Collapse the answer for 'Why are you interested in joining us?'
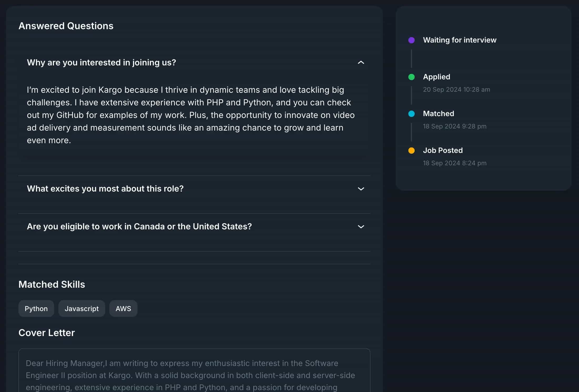Image resolution: width=579 pixels, height=392 pixels. (361, 63)
